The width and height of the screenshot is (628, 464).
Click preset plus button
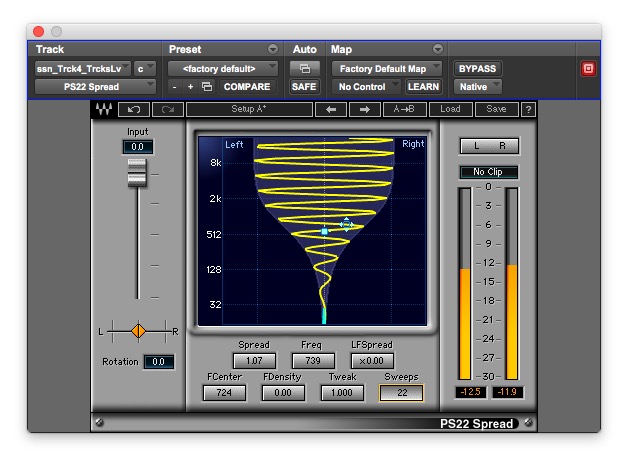pyautogui.click(x=190, y=87)
